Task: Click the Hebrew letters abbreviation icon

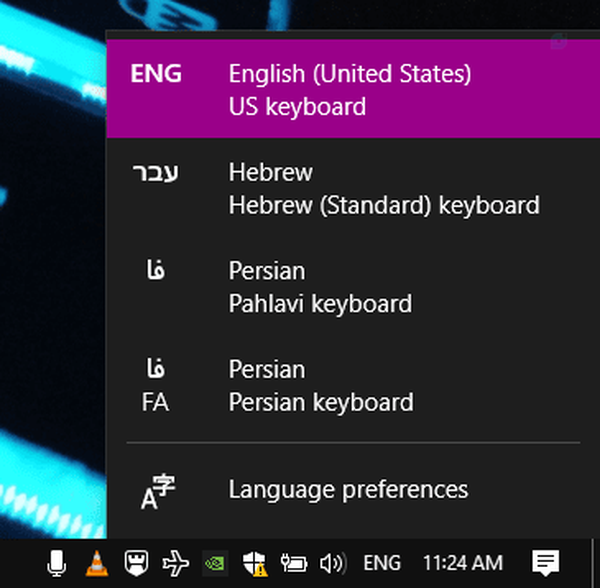Action: (x=155, y=173)
